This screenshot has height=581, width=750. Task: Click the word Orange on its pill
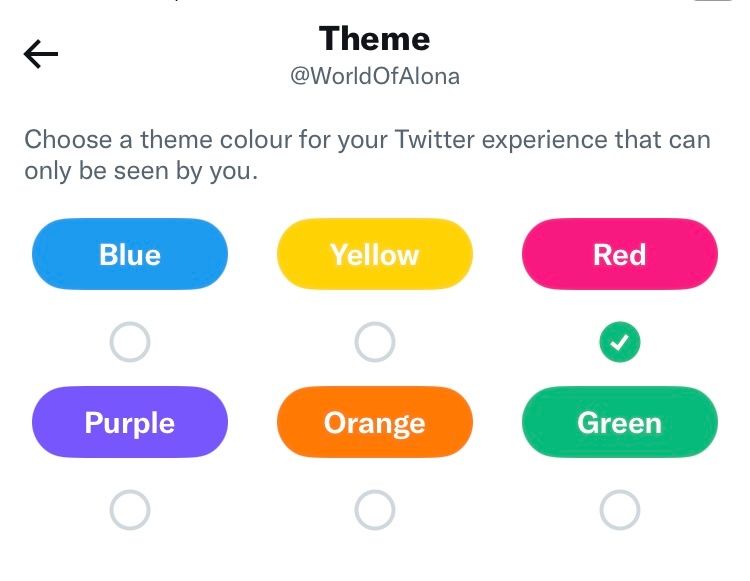[x=375, y=424]
